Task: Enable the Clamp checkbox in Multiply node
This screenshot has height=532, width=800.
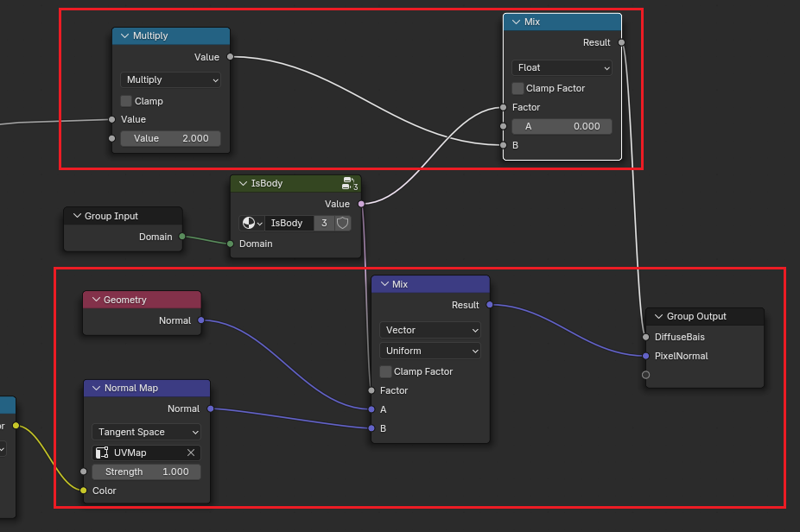Action: click(x=126, y=101)
